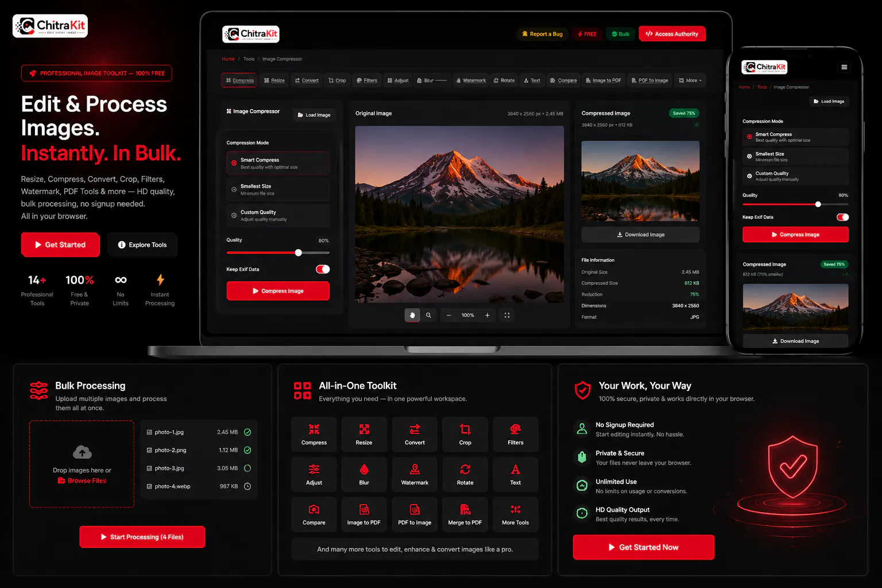Click the Report a Bug button
This screenshot has width=882, height=588.
[542, 34]
